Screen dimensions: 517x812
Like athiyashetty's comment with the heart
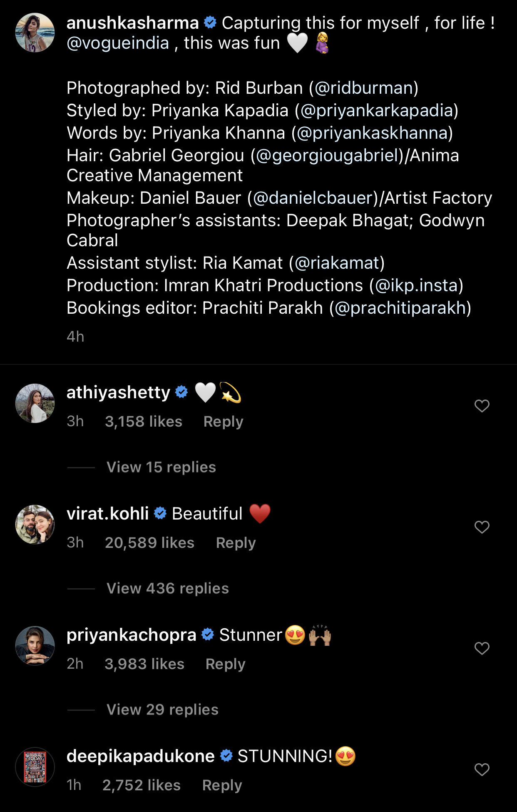coord(482,406)
